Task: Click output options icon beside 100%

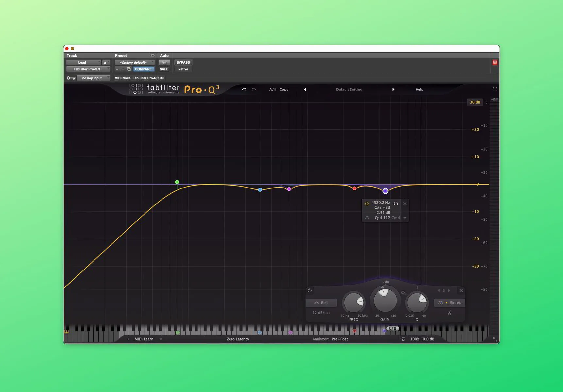Action: point(403,339)
